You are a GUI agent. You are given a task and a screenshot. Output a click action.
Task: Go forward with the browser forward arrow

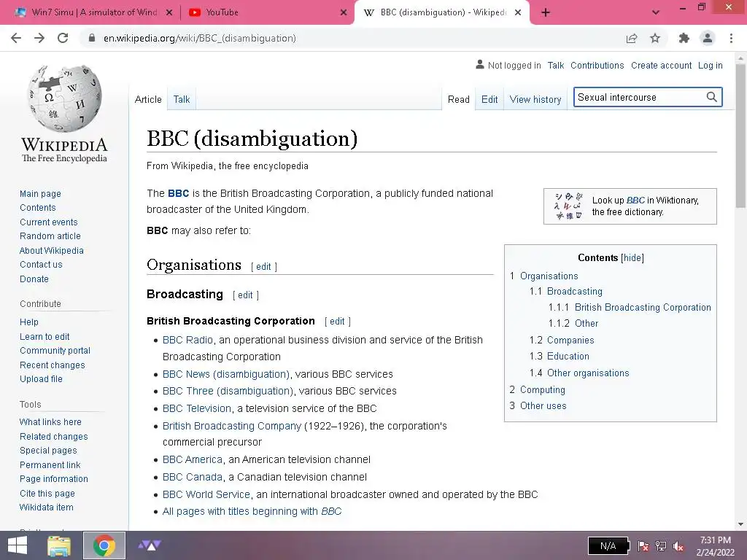click(39, 38)
